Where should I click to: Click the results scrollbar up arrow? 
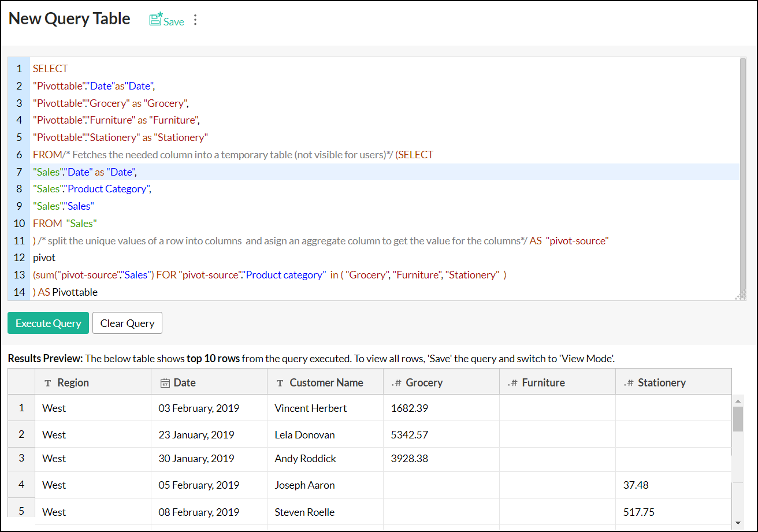[738, 400]
